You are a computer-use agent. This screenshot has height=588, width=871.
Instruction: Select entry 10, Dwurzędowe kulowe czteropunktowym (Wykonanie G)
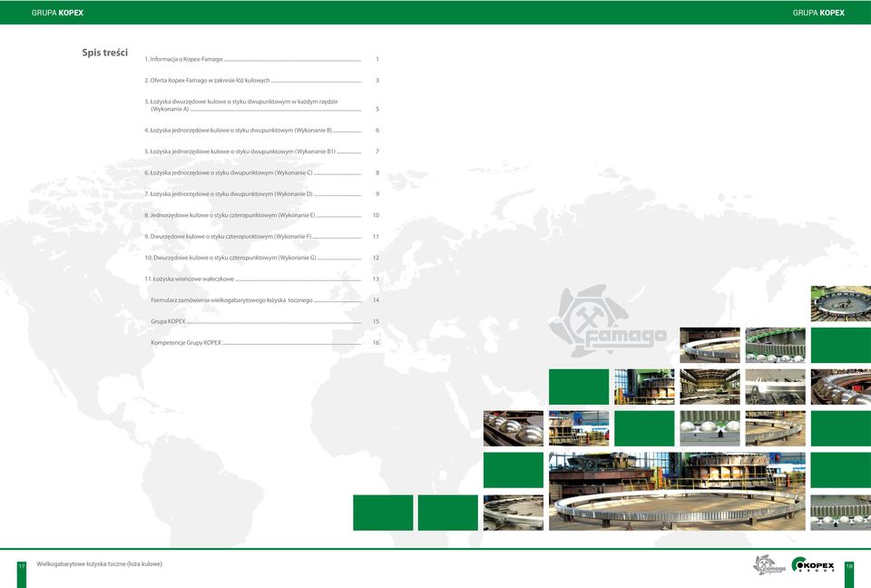(261, 258)
